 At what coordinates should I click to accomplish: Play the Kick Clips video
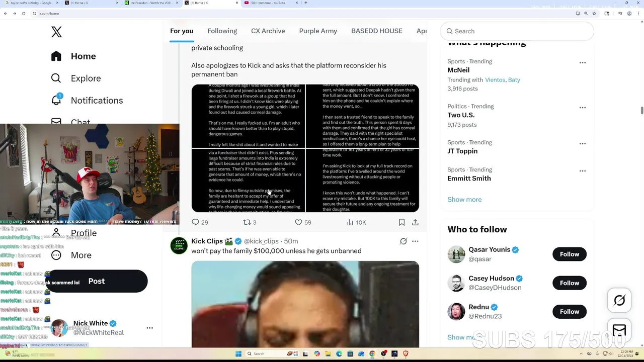coord(305,304)
